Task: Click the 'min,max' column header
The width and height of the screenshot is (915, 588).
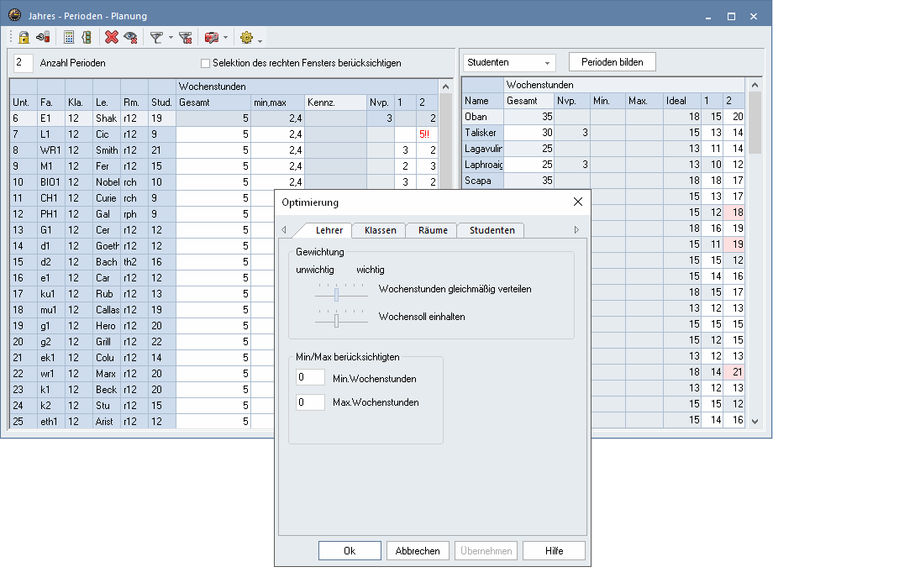Action: (277, 102)
